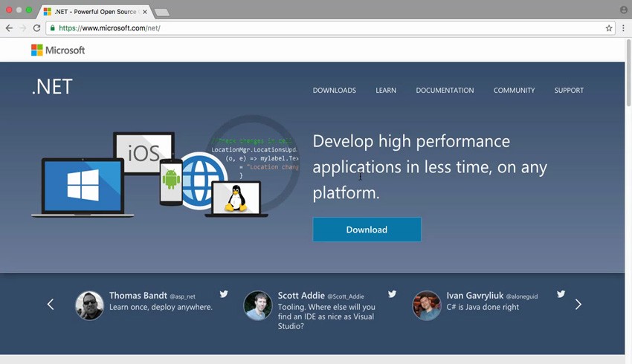Screen dimensions: 632x364
Task: Click the headline 'Develop high performance'
Action: click(411, 141)
